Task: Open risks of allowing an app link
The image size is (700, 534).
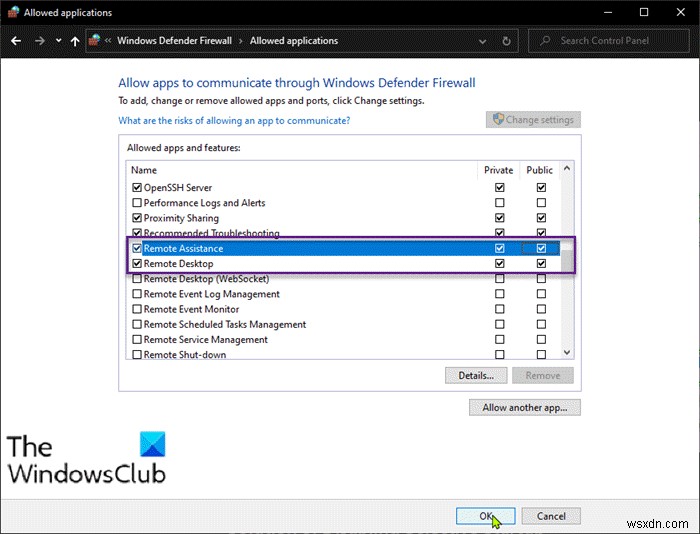Action: pos(234,121)
